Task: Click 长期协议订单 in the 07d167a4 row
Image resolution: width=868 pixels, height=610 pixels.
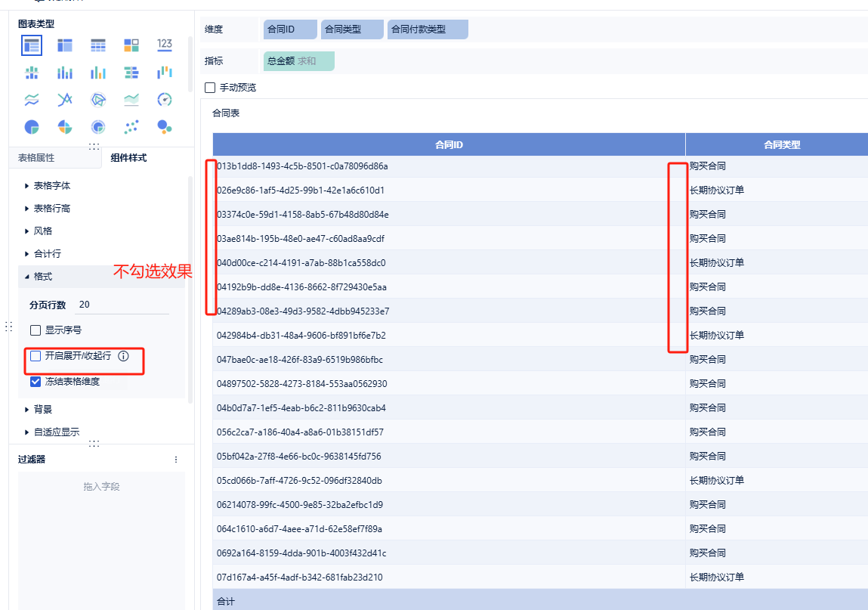Action: [x=717, y=577]
